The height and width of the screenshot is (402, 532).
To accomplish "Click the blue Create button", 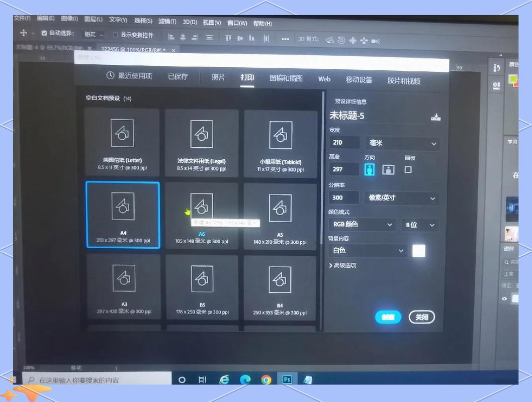I will point(388,317).
